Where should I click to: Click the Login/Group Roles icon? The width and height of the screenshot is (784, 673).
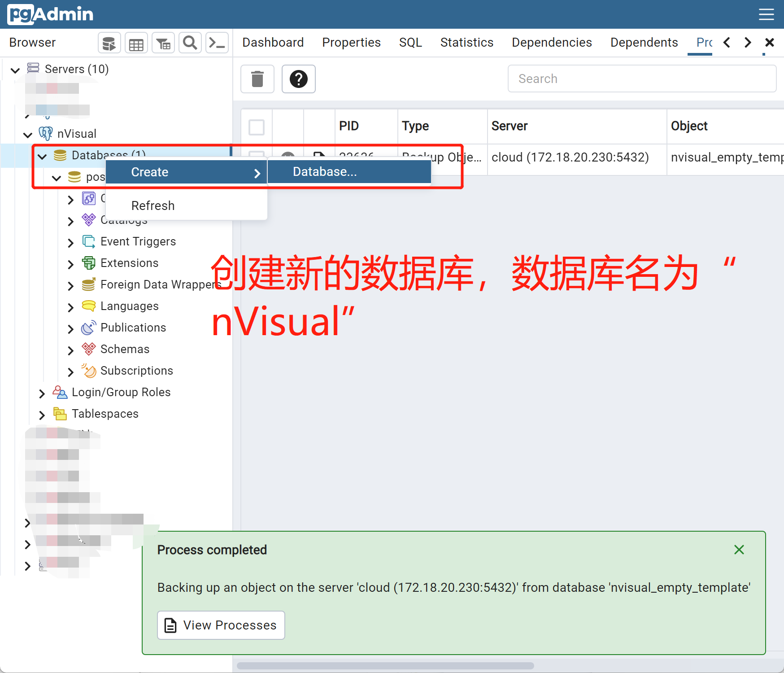pyautogui.click(x=60, y=392)
